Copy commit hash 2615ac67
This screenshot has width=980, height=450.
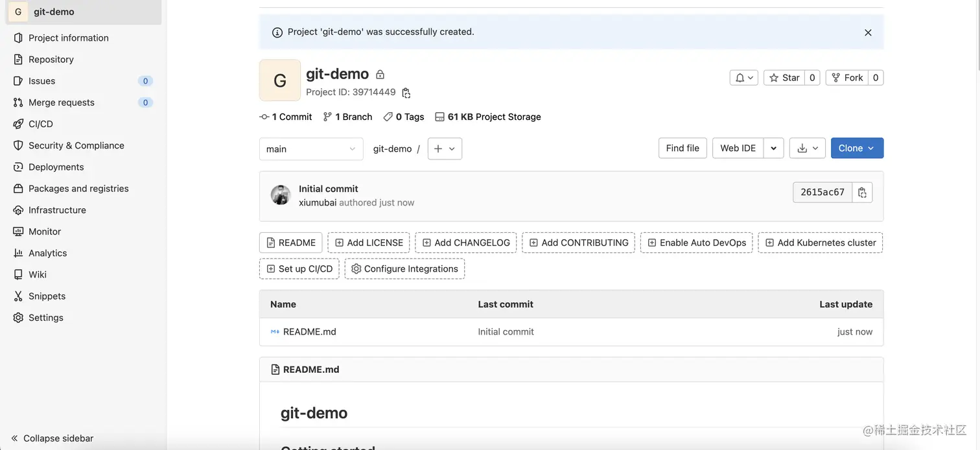pyautogui.click(x=862, y=192)
